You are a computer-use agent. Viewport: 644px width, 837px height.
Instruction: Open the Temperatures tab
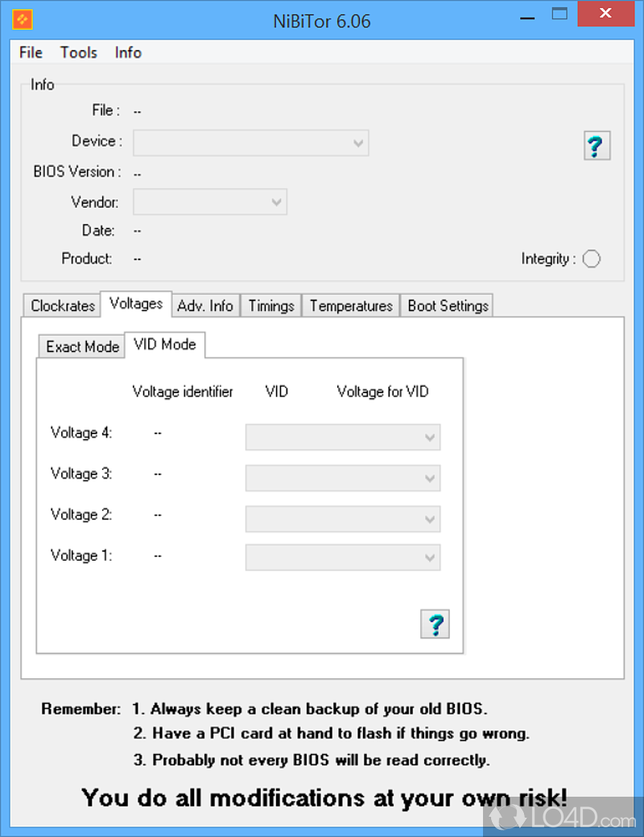(x=351, y=306)
